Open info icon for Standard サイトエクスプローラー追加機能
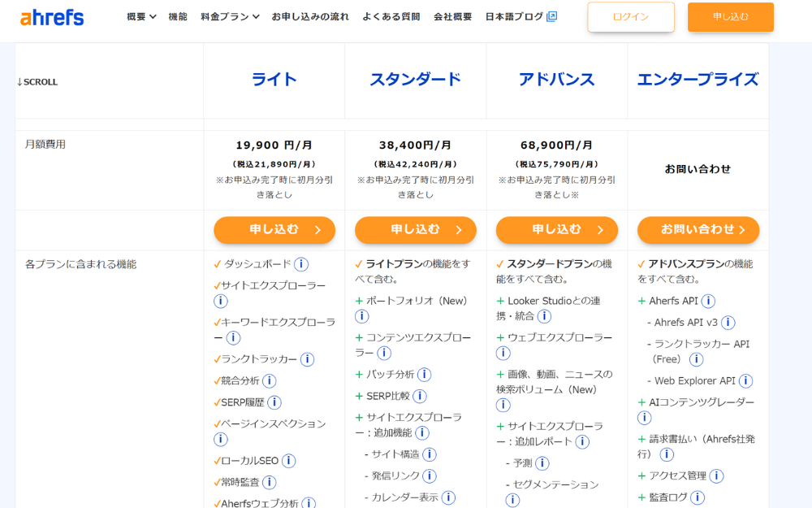This screenshot has width=812, height=508. (x=422, y=433)
